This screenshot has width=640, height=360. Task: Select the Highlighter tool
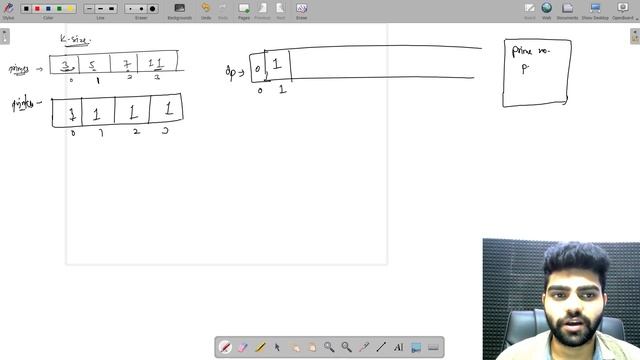coord(260,347)
